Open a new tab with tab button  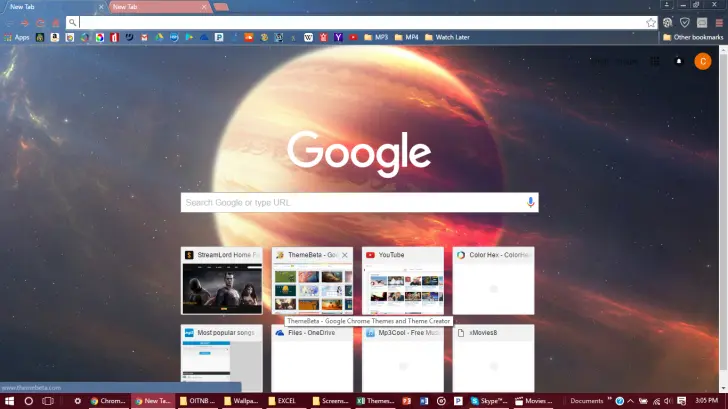click(x=221, y=7)
